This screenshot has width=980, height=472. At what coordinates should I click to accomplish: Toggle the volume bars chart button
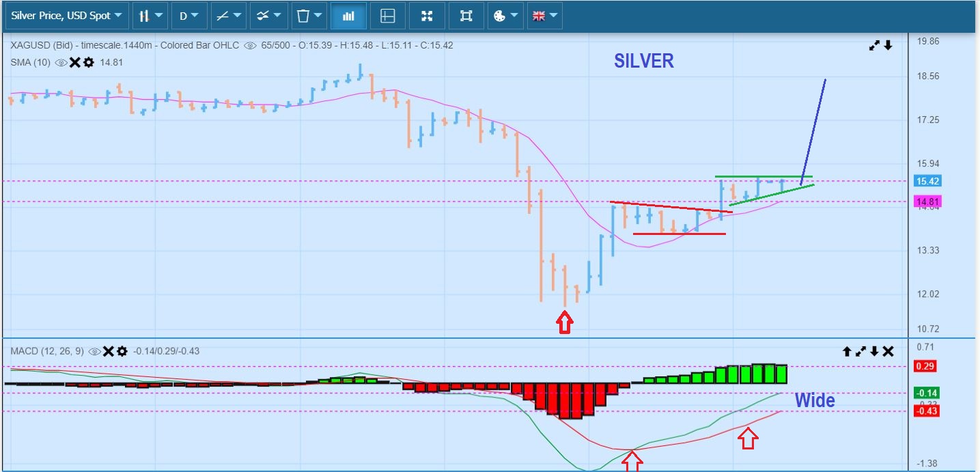348,16
